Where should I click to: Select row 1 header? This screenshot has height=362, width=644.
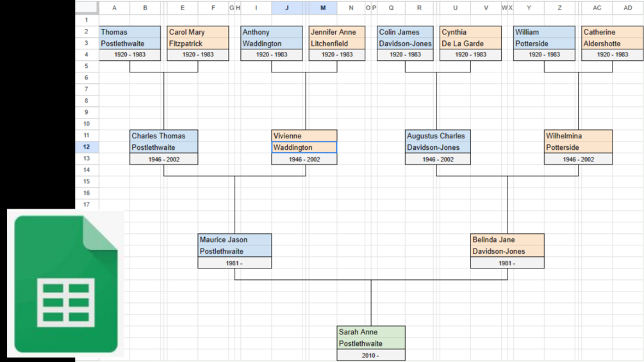(x=87, y=20)
